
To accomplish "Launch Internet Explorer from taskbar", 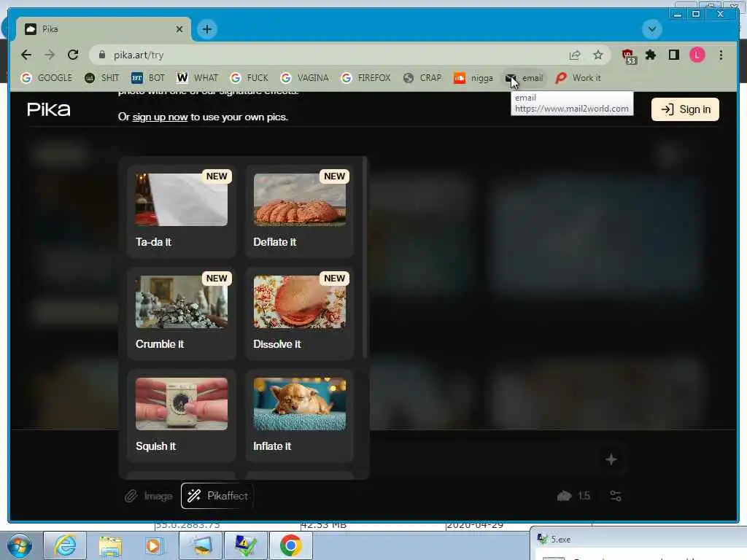I will click(65, 545).
